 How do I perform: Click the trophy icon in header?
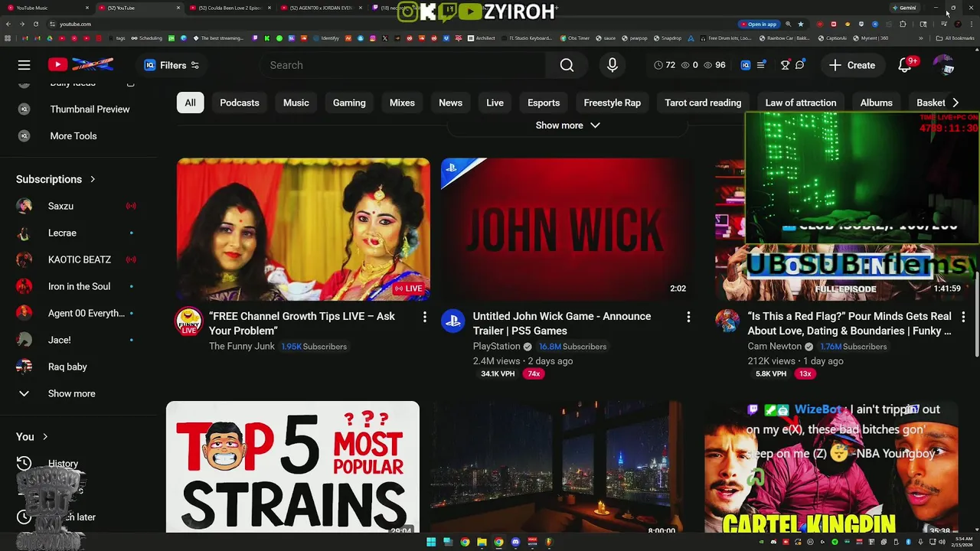[785, 65]
